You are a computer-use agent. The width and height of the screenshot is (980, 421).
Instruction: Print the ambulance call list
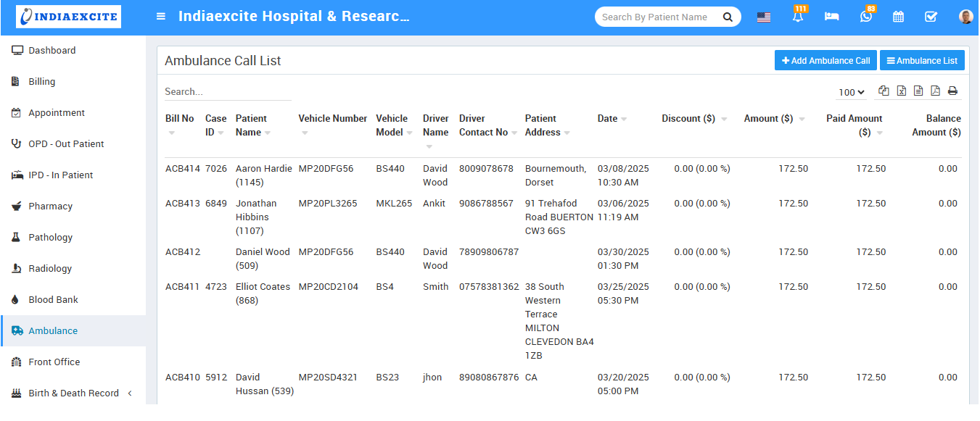point(952,91)
